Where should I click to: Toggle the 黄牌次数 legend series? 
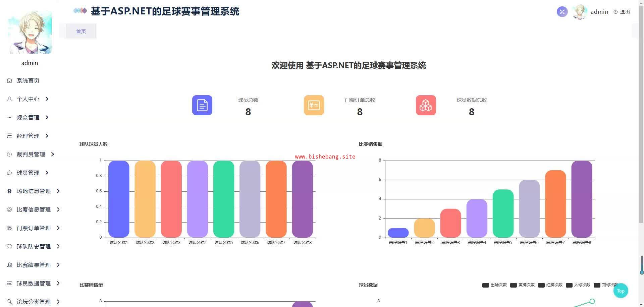pos(522,285)
